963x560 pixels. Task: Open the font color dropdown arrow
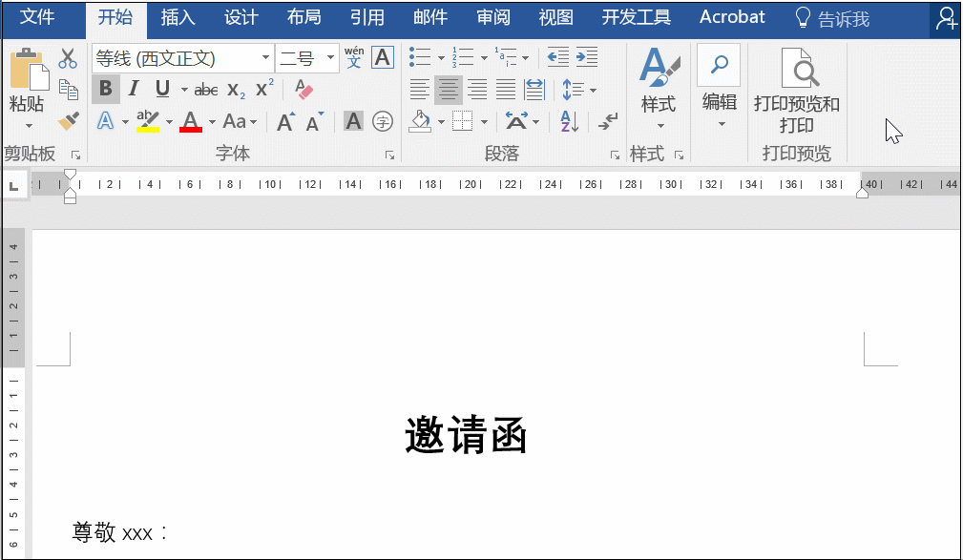click(212, 121)
